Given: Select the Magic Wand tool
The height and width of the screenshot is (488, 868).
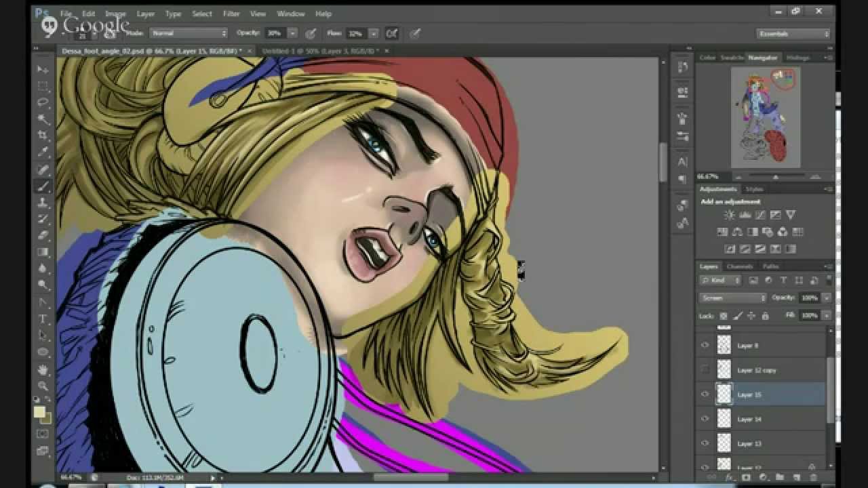Looking at the screenshot, I should tap(43, 119).
